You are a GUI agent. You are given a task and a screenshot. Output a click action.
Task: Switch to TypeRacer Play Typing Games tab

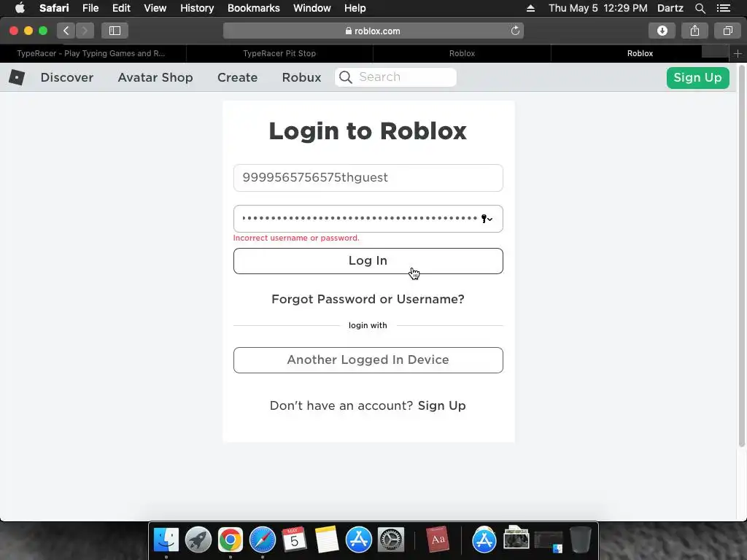(x=93, y=53)
